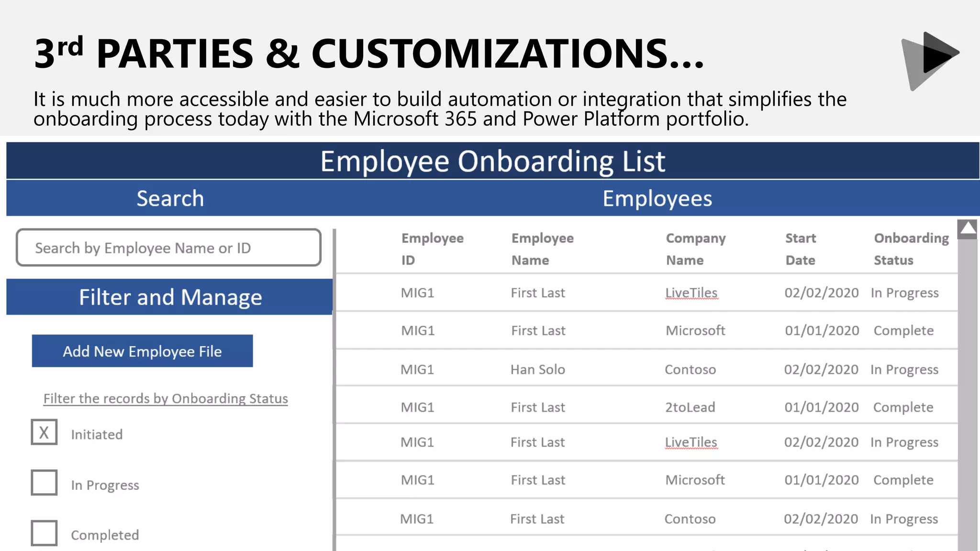Screen dimensions: 980x551
Task: Click Complete status in 2toLead row
Action: (903, 408)
